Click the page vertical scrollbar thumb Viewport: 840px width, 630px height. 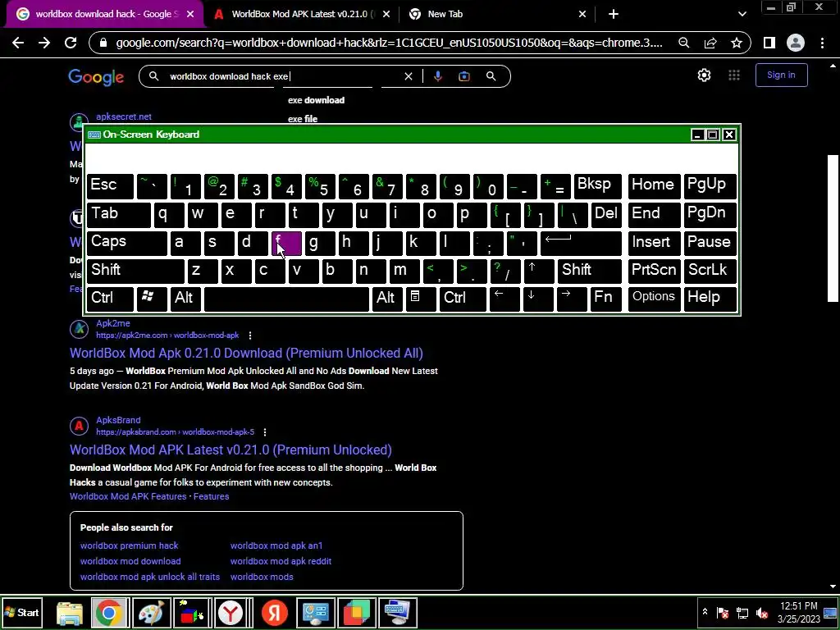coord(833,228)
